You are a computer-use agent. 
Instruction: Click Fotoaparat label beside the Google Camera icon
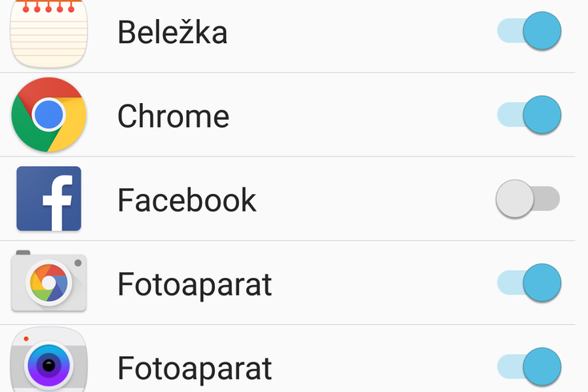coord(195,285)
